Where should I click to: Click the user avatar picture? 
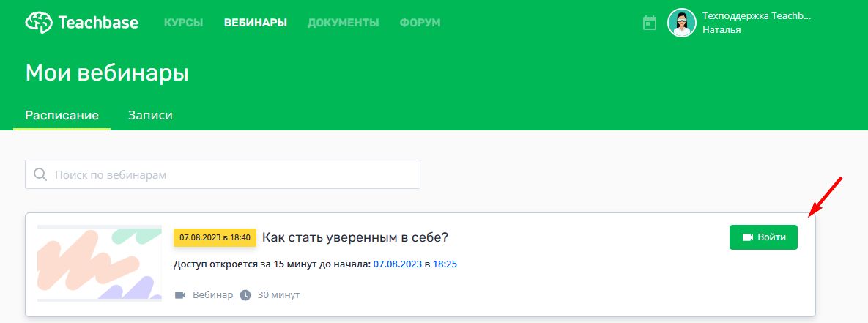681,23
